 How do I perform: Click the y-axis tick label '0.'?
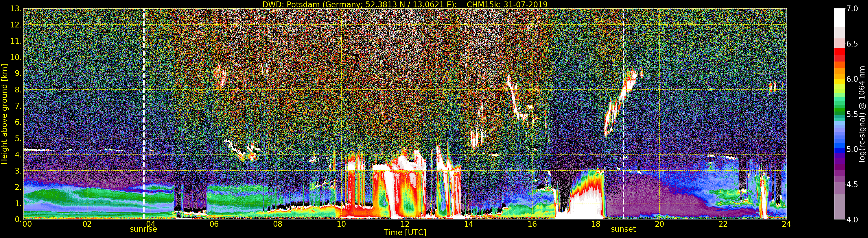[x=18, y=219]
